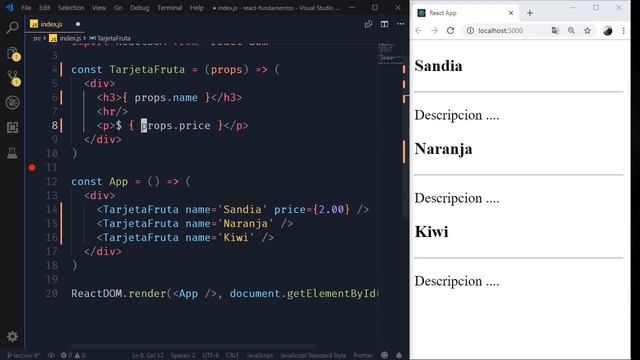Viewport: 640px width, 360px height.
Task: Click the eye icon in status bar
Action: click(51, 356)
